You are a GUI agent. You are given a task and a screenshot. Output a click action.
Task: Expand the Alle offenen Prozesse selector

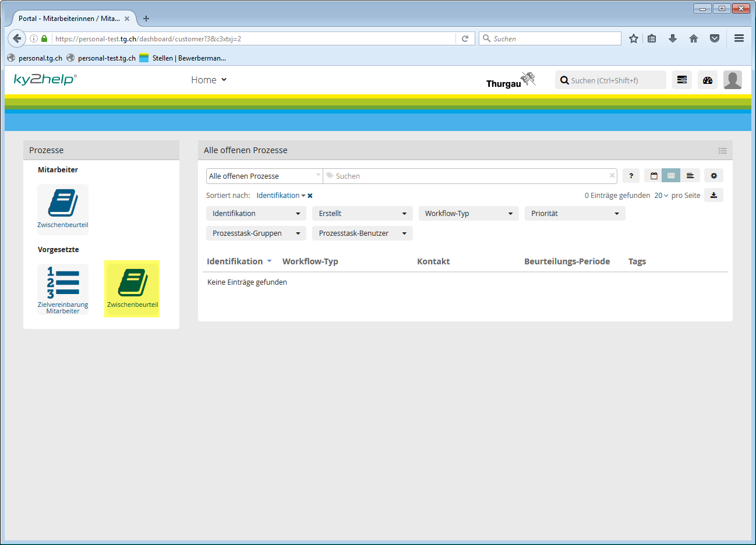[x=264, y=176]
